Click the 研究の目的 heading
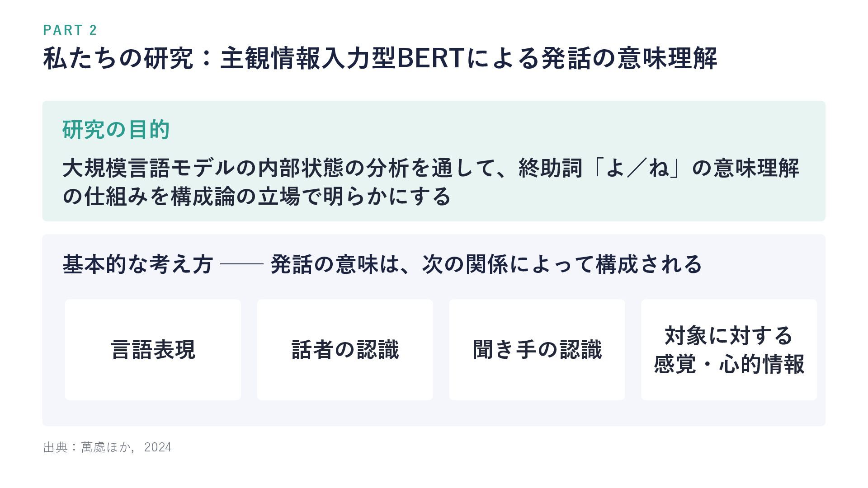Screen dimensions: 868x488 (116, 130)
